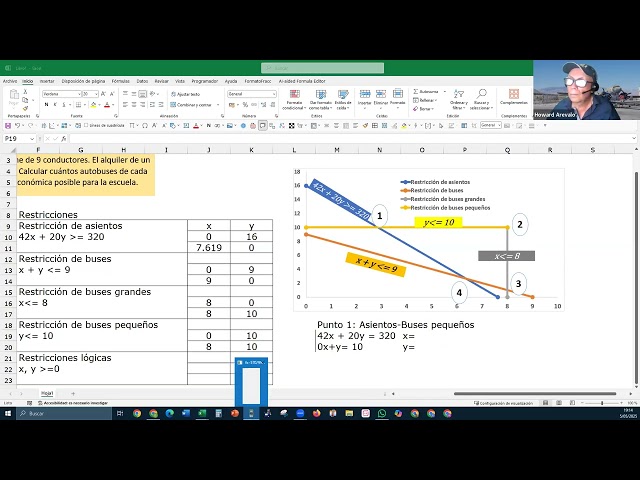Open WhatsApp from the taskbar
Viewport: 640px width, 480px height.
[x=382, y=413]
